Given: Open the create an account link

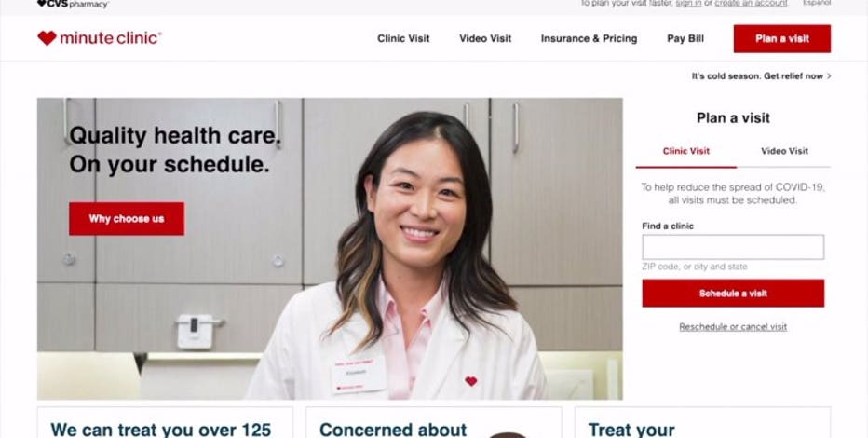Looking at the screenshot, I should tap(751, 4).
